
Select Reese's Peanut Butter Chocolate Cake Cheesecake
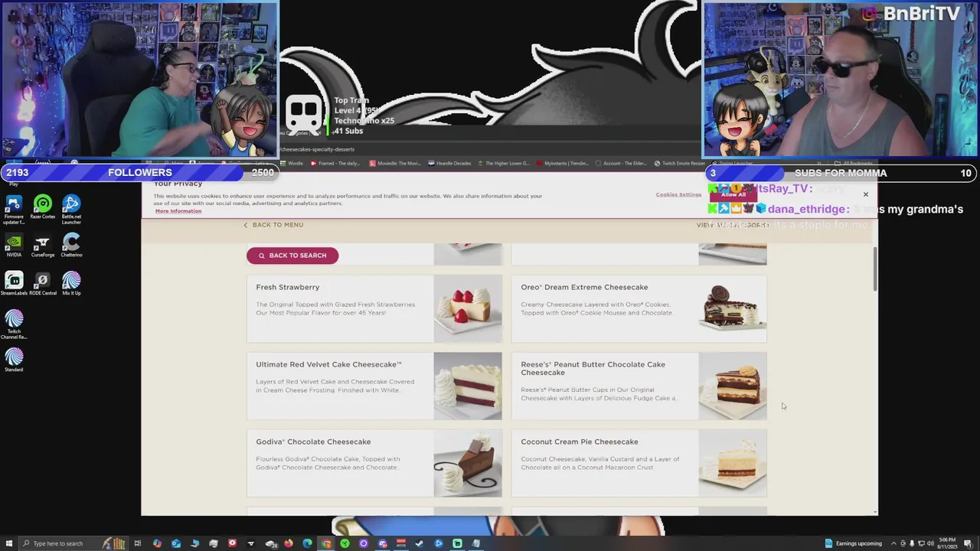click(x=593, y=368)
